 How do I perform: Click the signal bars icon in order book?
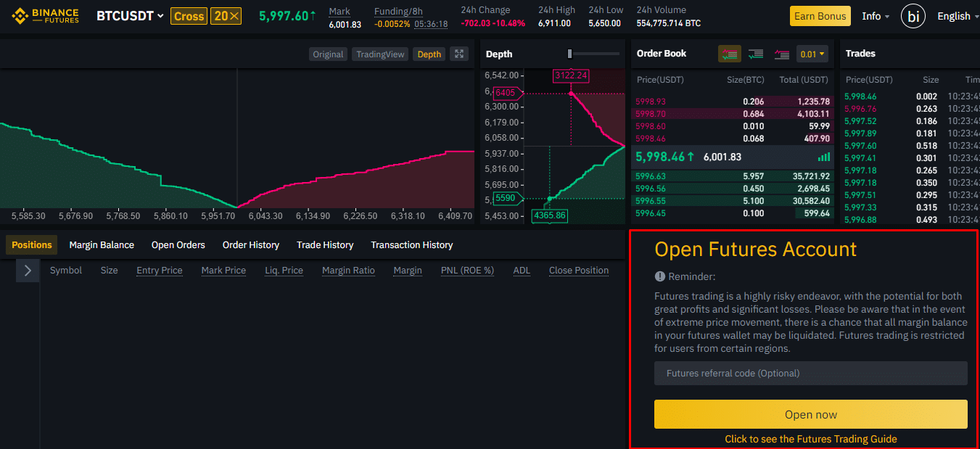coord(824,157)
